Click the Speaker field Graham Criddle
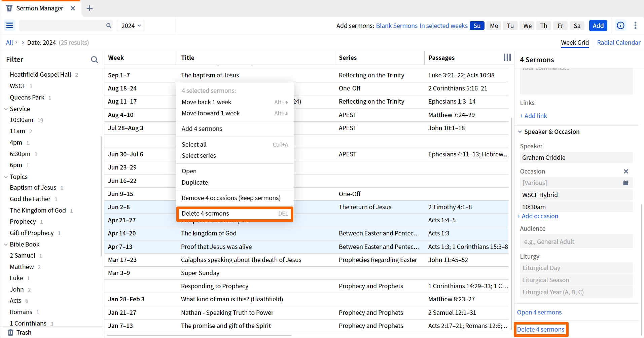The image size is (644, 338). pos(576,158)
